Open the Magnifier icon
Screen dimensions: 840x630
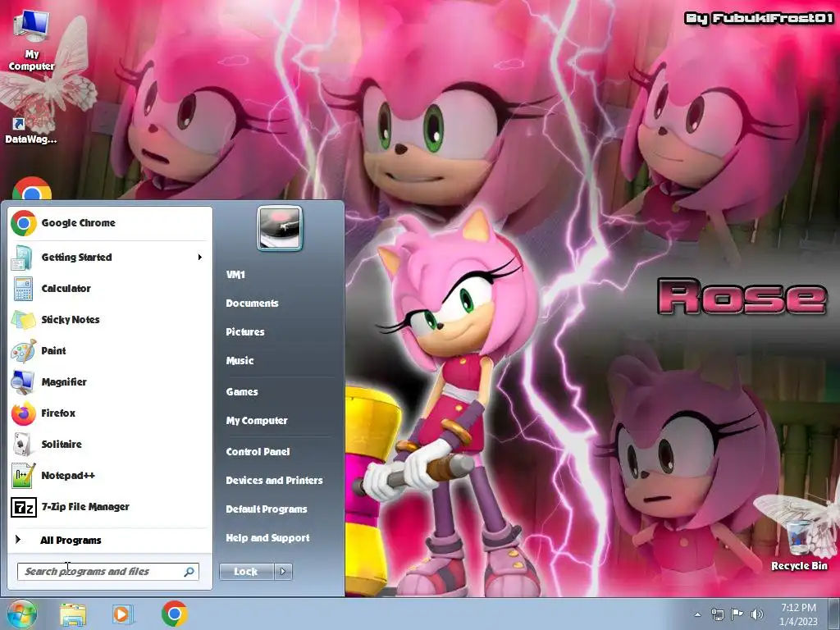24,382
